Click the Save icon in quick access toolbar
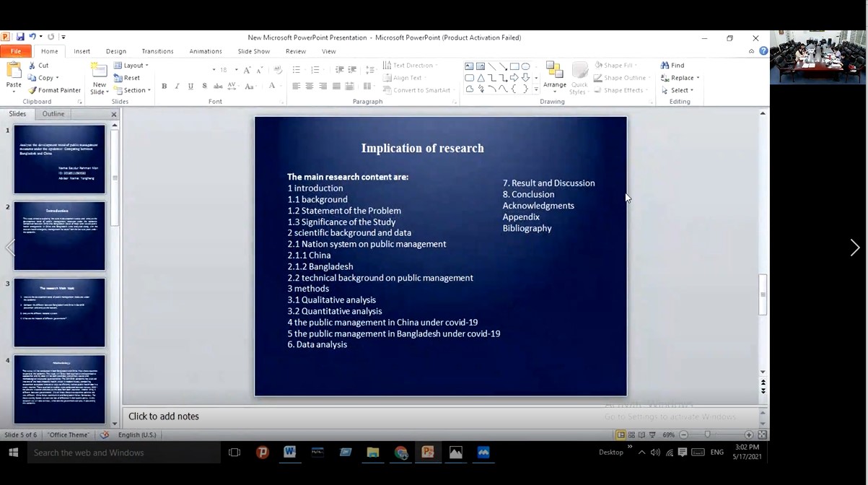The height and width of the screenshot is (485, 868). tap(19, 37)
